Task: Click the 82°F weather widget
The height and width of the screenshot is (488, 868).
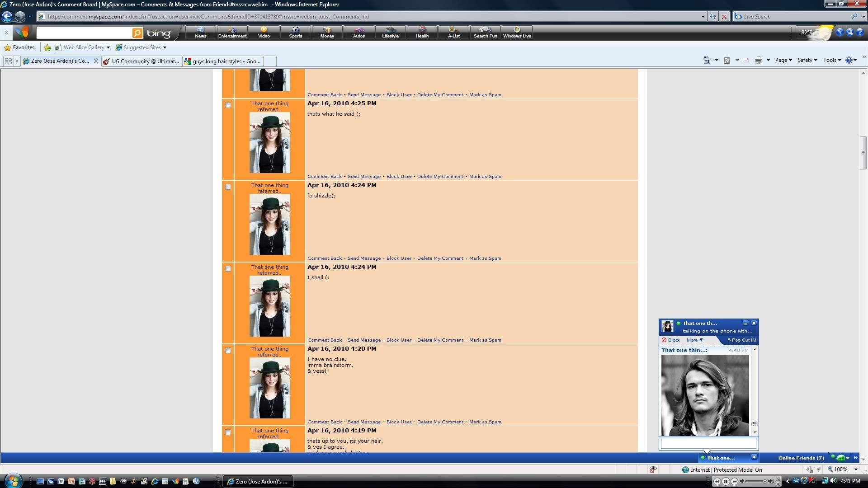Action: click(815, 33)
